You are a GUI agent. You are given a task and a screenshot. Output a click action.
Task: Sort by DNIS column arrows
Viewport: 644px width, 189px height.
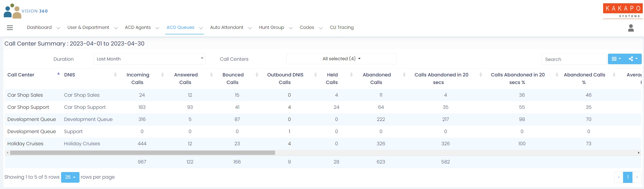(x=115, y=75)
